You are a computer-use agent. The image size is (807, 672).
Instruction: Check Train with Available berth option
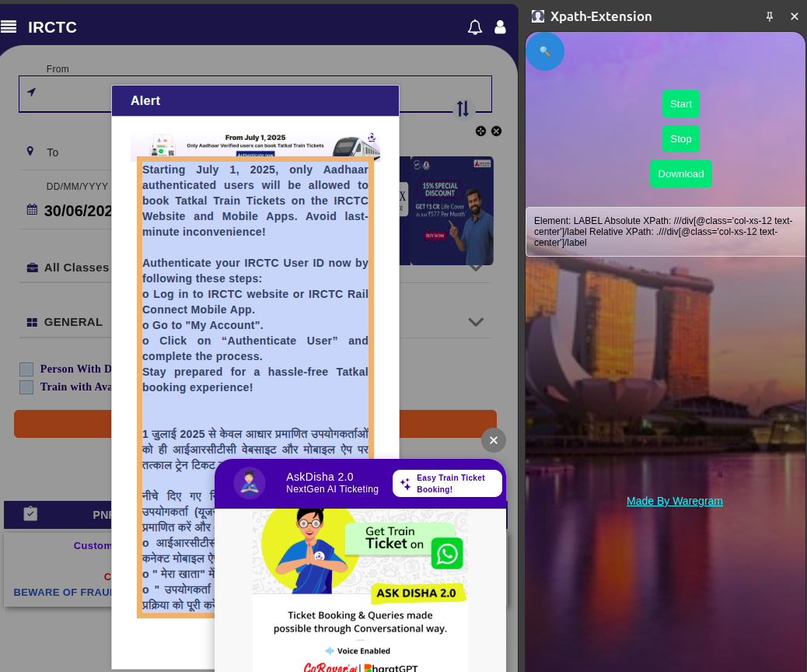tap(26, 387)
